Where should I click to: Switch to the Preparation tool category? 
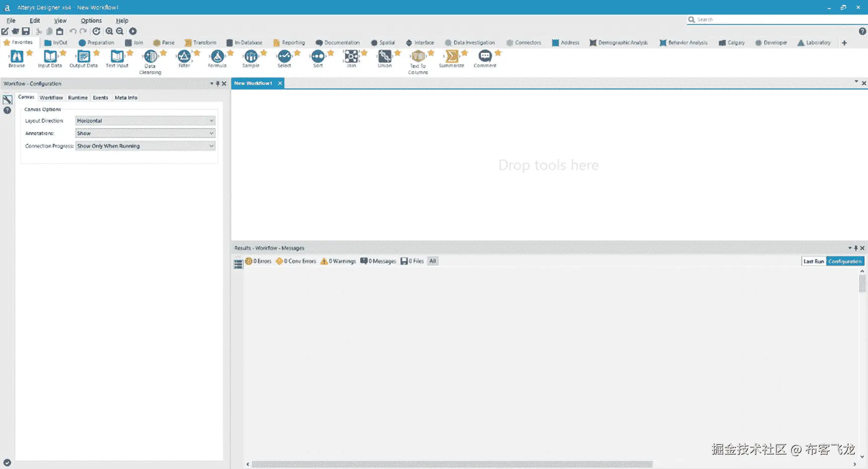click(x=97, y=43)
